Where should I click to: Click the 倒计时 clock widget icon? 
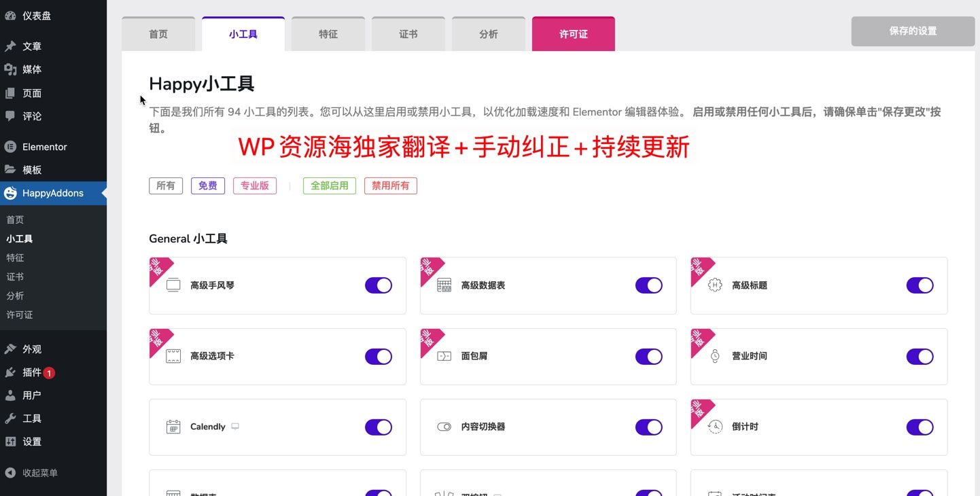715,427
